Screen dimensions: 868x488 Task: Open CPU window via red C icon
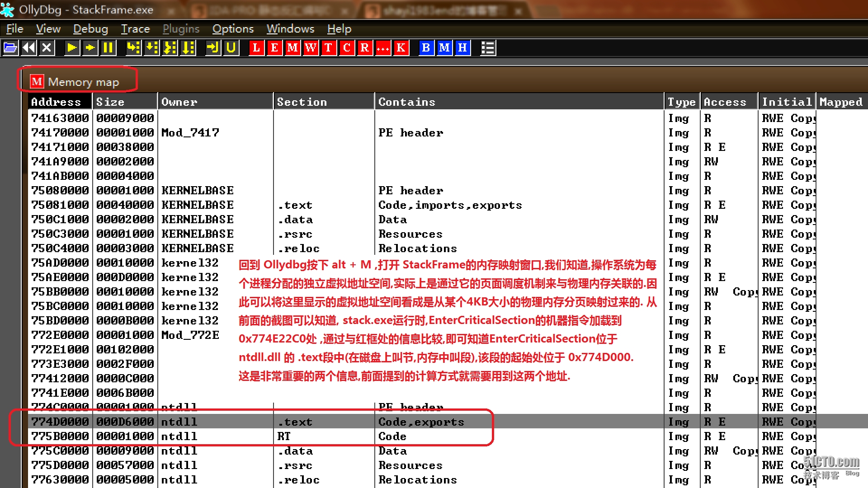point(347,47)
